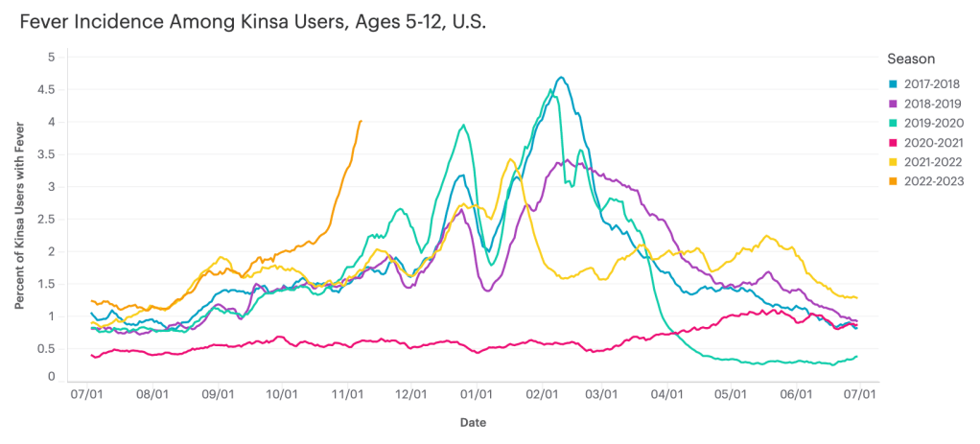Click the 12/01 date tick label

[411, 394]
